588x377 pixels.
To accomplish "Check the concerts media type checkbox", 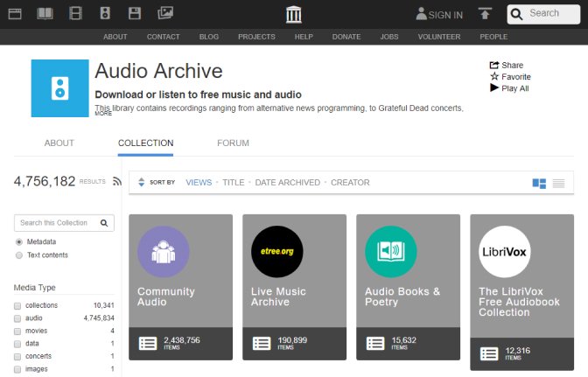I will pyautogui.click(x=17, y=356).
